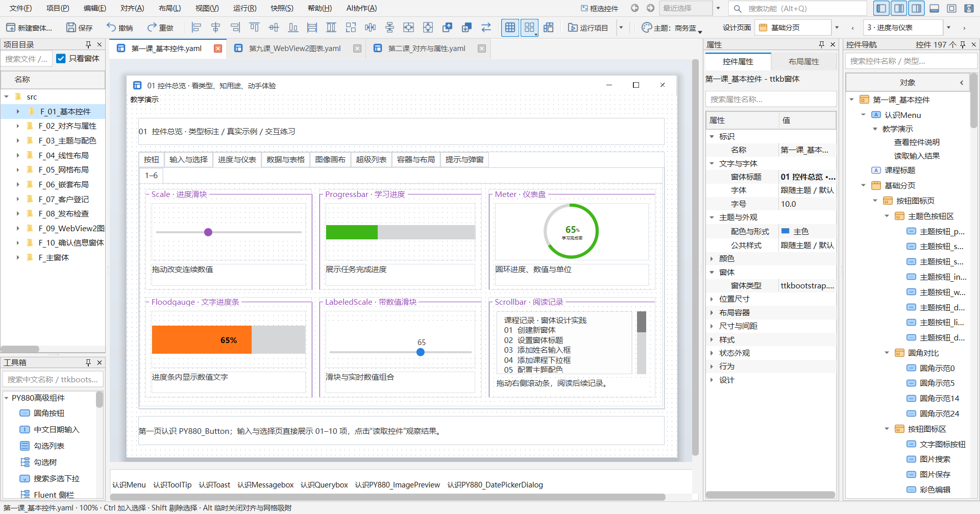The width and height of the screenshot is (980, 514).
Task: Click the blue 主色 color swatch
Action: pyautogui.click(x=786, y=231)
